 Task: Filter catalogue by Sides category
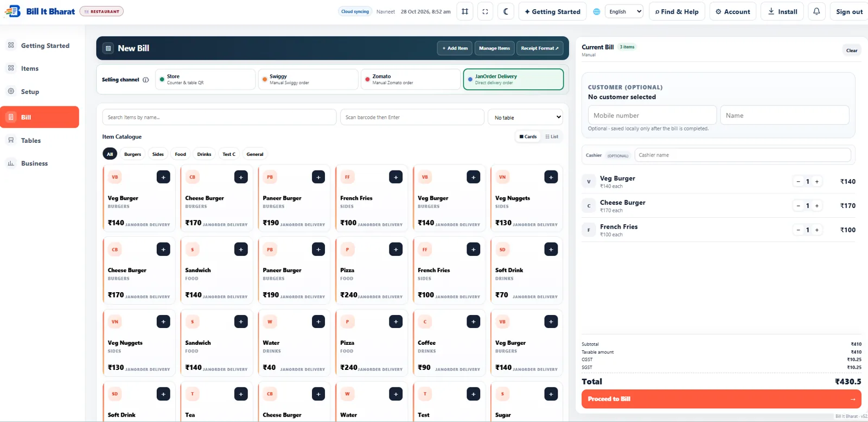158,154
